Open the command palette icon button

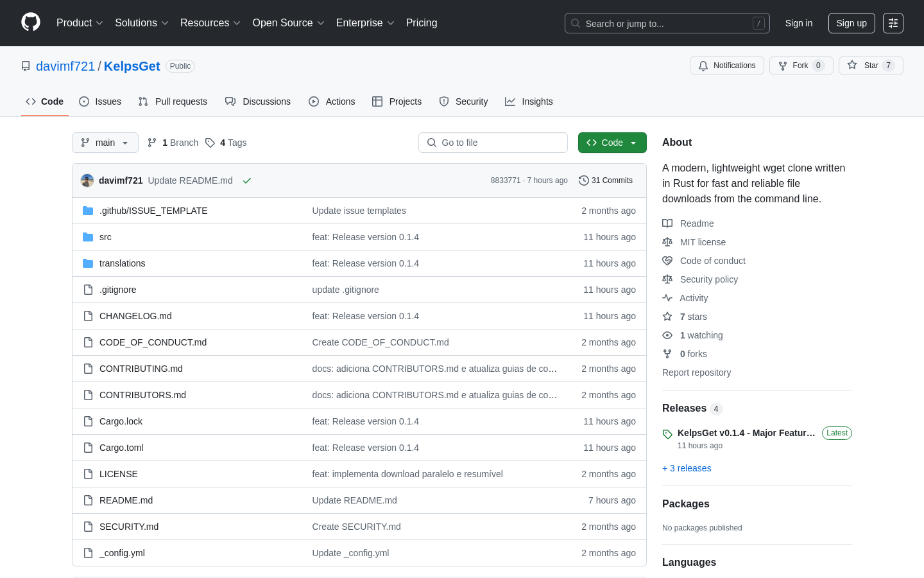893,23
